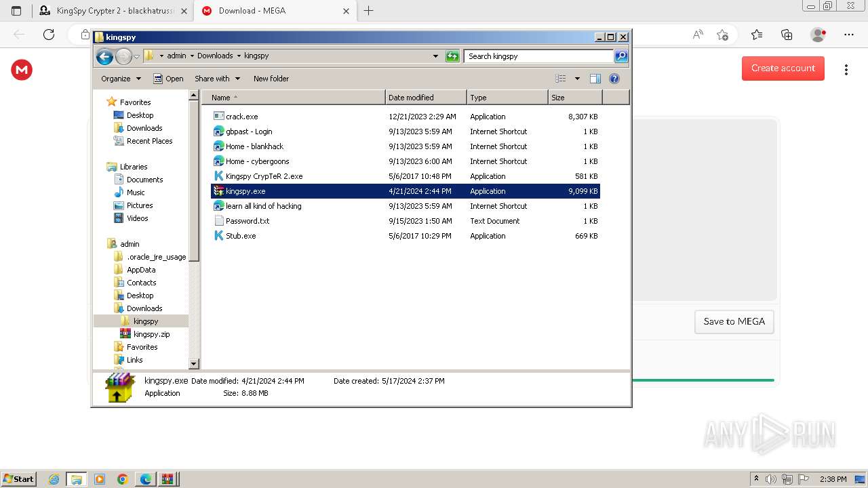Expand the address bar history dropdown
868x488 pixels.
[x=435, y=56]
